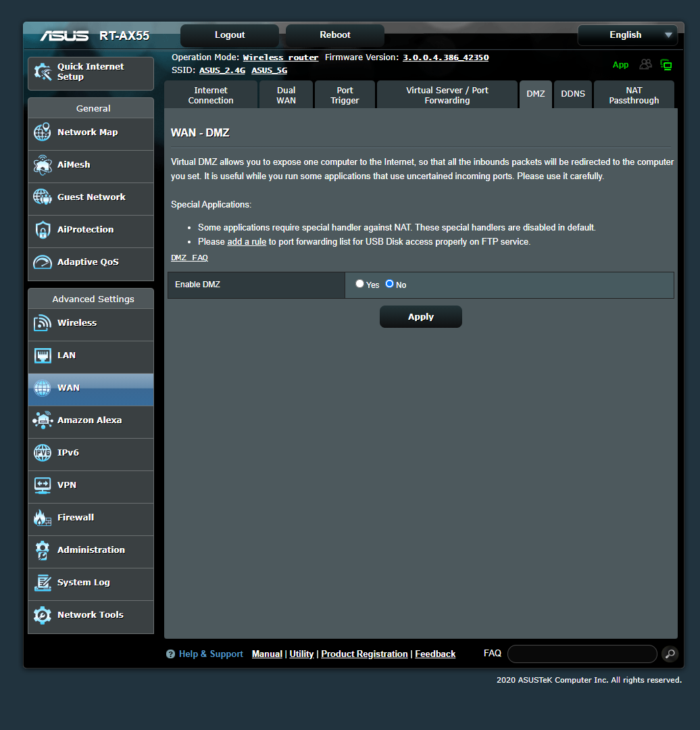Click the ASUS_5G SSID link

tap(269, 70)
